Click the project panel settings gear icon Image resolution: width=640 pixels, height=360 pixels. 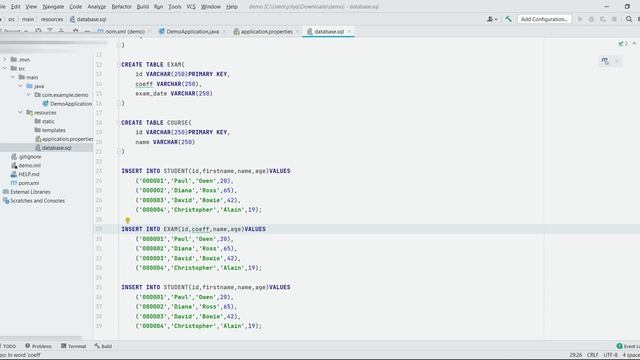tap(76, 31)
